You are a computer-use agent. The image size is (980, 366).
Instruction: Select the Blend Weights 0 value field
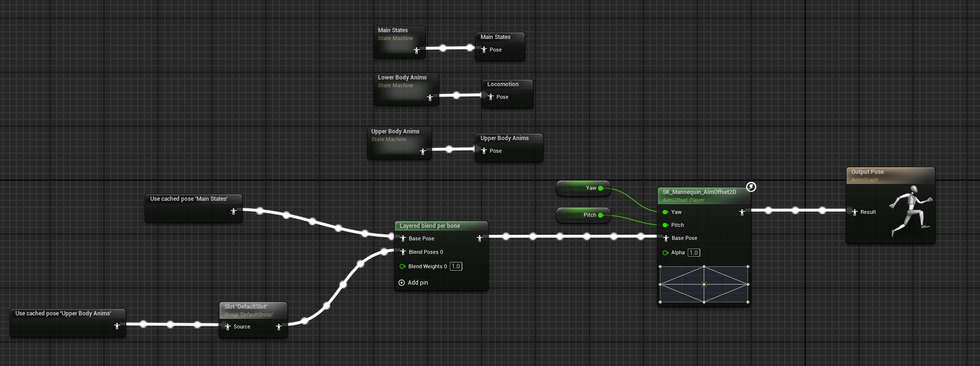tap(456, 266)
